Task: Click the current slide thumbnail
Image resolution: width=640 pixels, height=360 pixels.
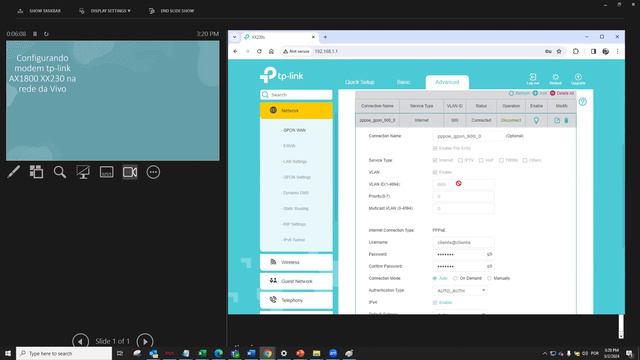Action: pyautogui.click(x=113, y=100)
